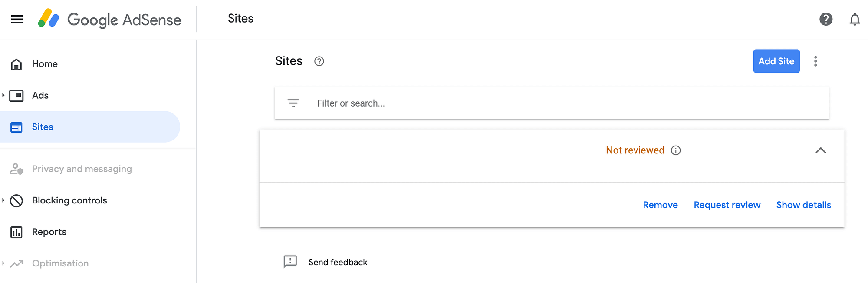Image resolution: width=868 pixels, height=283 pixels.
Task: Click the notification bell
Action: point(855,19)
